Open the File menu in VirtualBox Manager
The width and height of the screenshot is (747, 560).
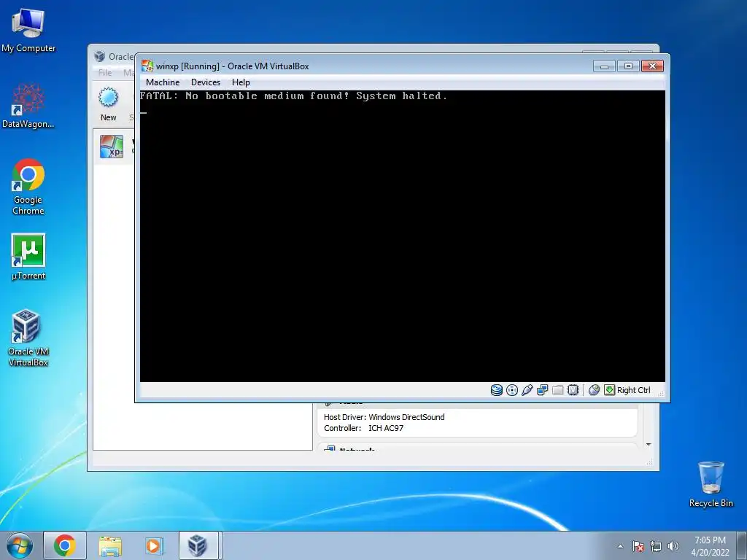click(105, 73)
